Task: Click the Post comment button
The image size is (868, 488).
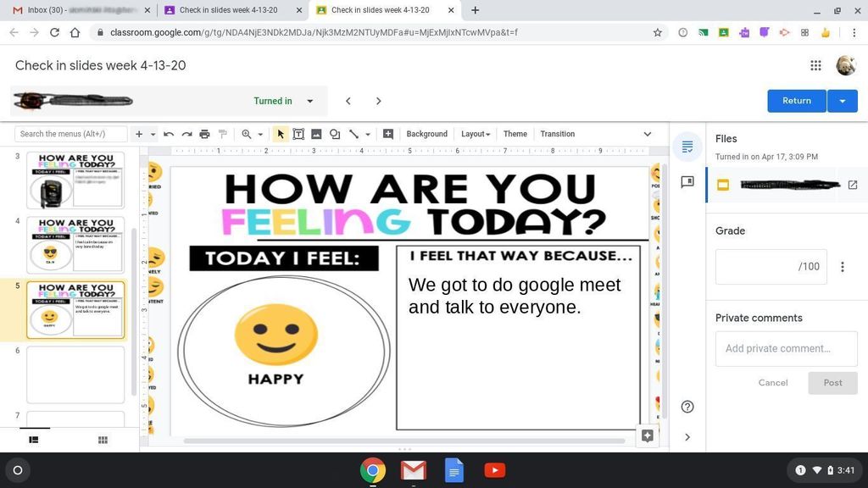Action: (832, 383)
